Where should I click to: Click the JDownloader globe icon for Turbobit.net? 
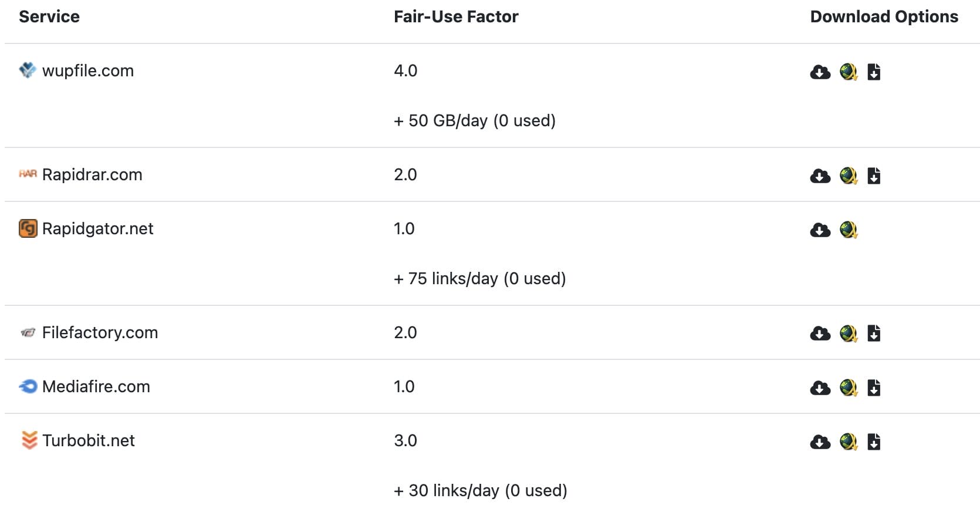click(x=848, y=442)
